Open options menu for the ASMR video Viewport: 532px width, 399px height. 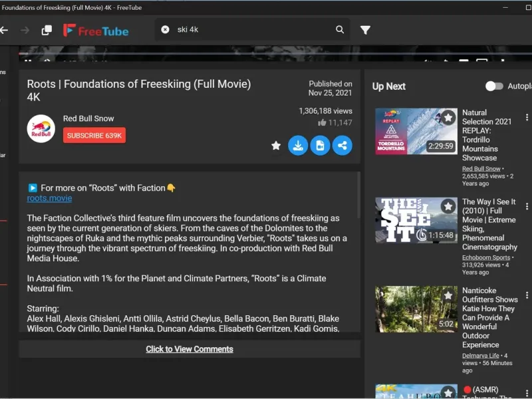[x=527, y=392]
